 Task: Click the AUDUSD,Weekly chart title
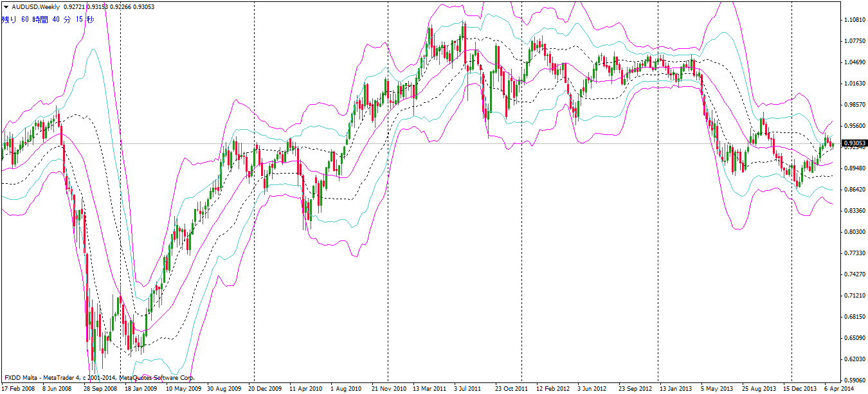coord(36,6)
